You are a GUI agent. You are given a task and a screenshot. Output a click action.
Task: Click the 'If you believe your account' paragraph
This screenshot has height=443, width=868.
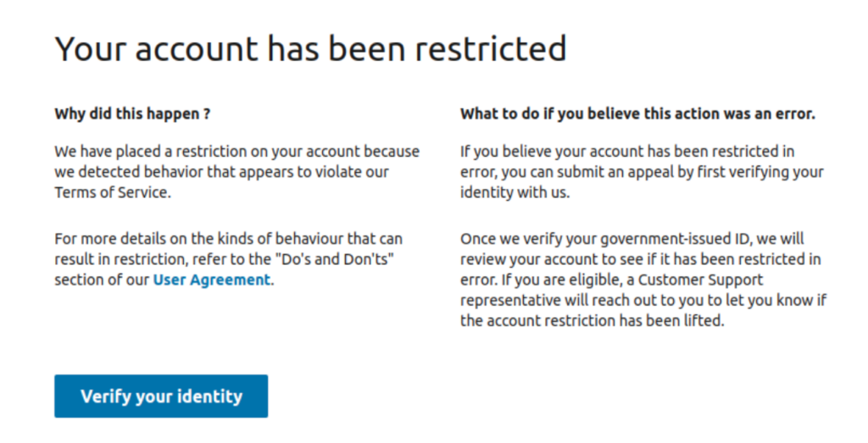[643, 172]
